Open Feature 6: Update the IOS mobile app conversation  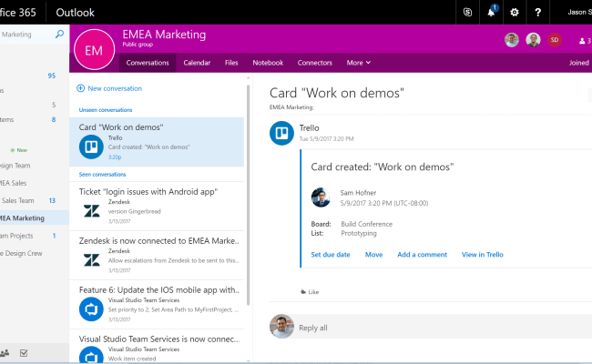157,305
